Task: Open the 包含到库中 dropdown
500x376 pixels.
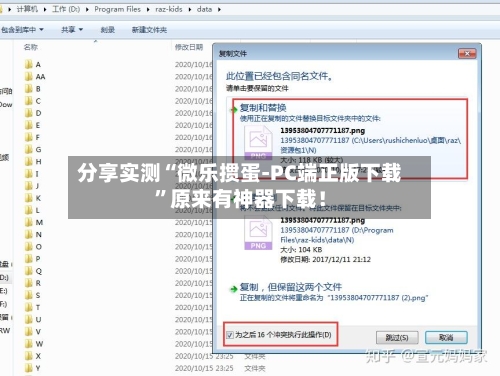Action: click(x=22, y=30)
